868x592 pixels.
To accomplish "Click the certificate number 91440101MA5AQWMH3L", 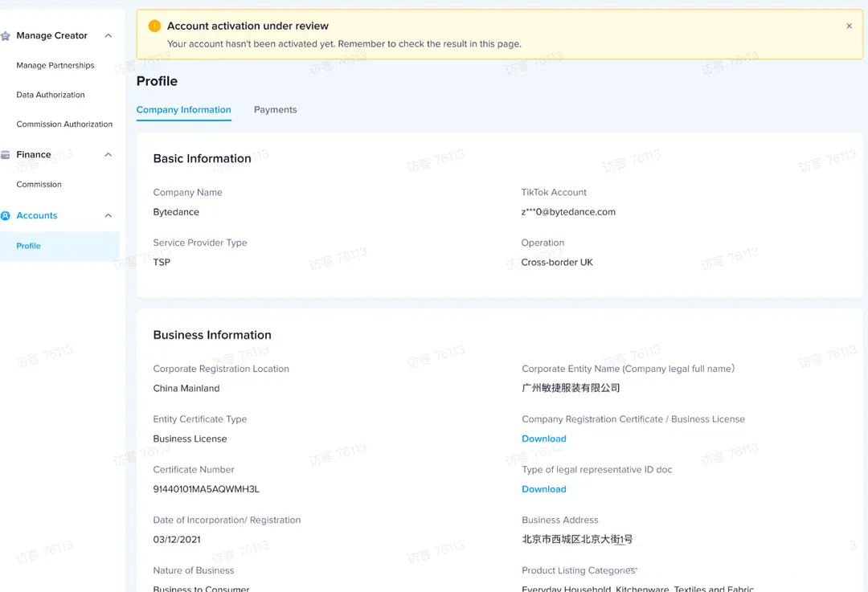I will [206, 489].
